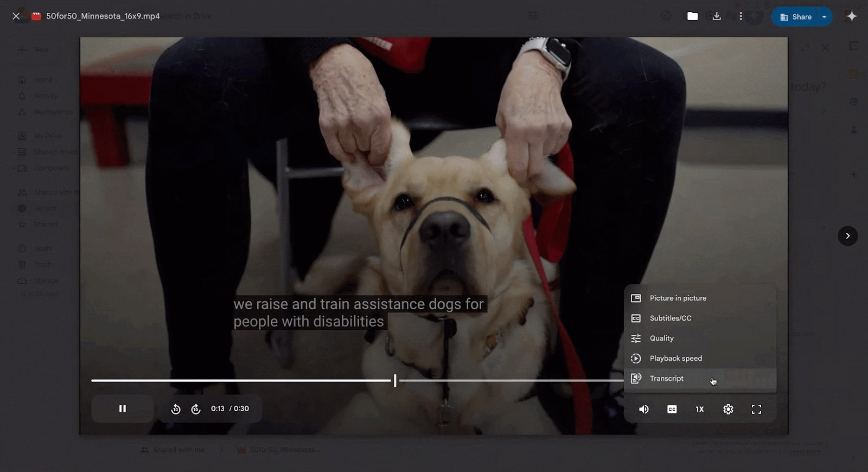The image size is (868, 472).
Task: Toggle closed captions with CC button
Action: [x=672, y=409]
